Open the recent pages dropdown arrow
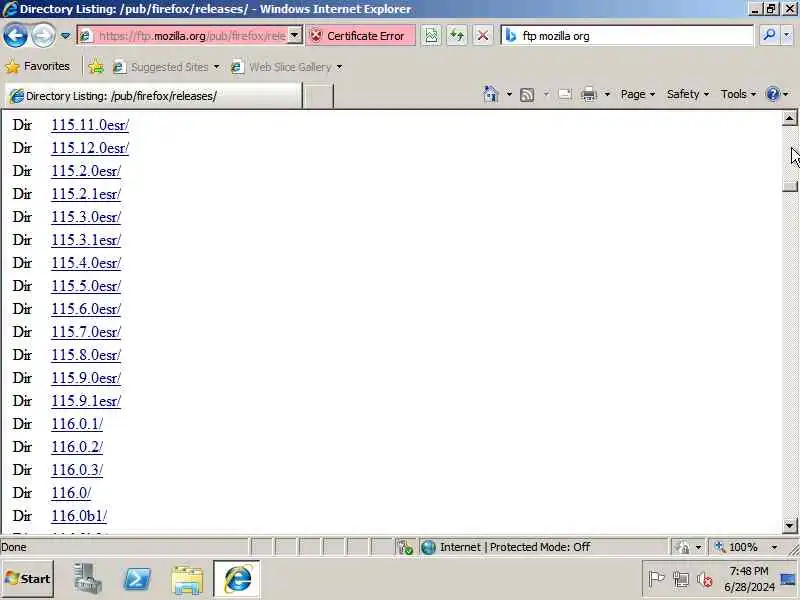The width and height of the screenshot is (800, 600). pos(65,36)
